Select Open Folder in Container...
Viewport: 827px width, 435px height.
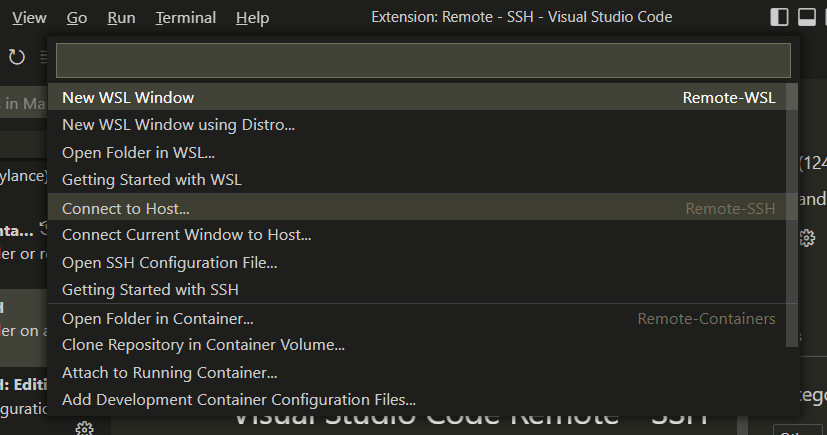click(423, 318)
